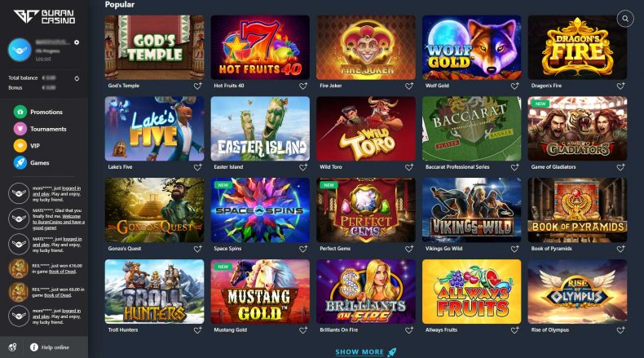
Task: Open the Promotions menu item
Action: click(46, 112)
